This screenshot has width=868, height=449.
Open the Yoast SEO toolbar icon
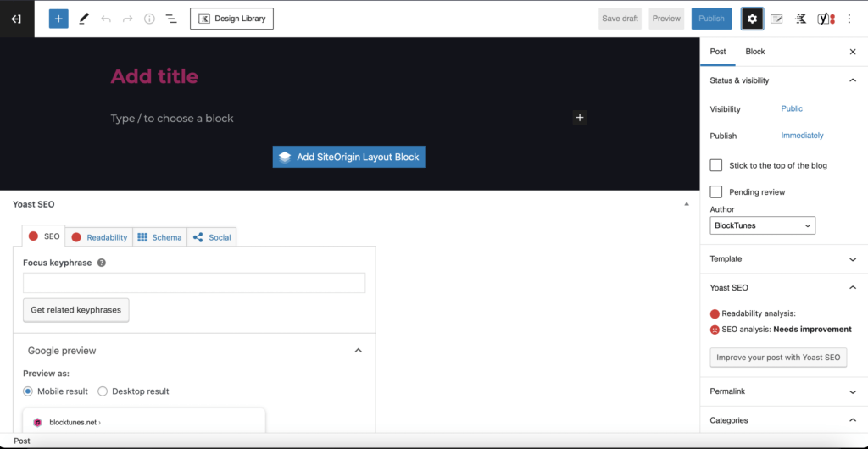826,19
